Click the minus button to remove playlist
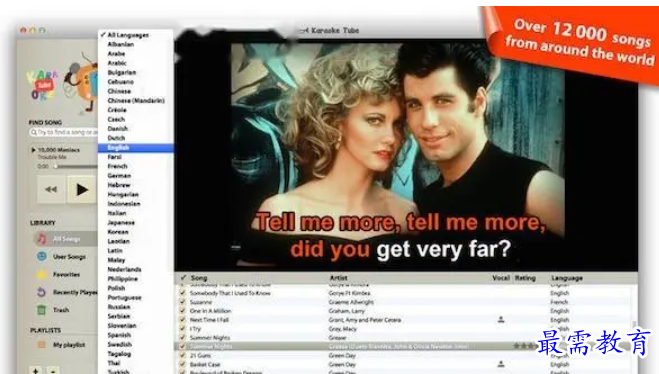Viewport: 659px width, 374px height. click(x=53, y=371)
